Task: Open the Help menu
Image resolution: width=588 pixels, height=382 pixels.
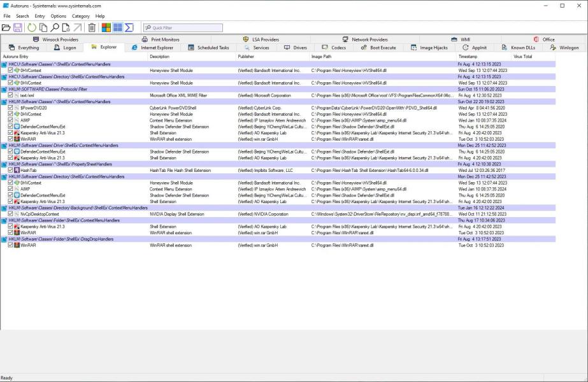Action: tap(100, 16)
